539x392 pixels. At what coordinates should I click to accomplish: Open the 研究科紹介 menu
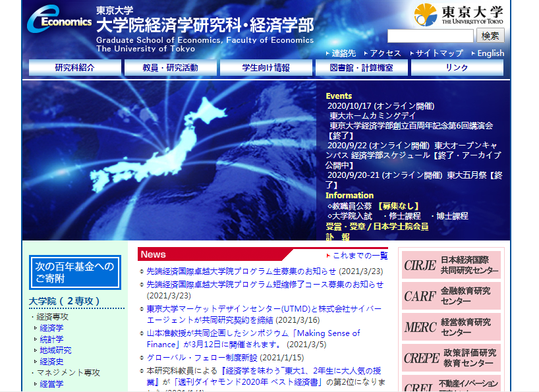(75, 67)
